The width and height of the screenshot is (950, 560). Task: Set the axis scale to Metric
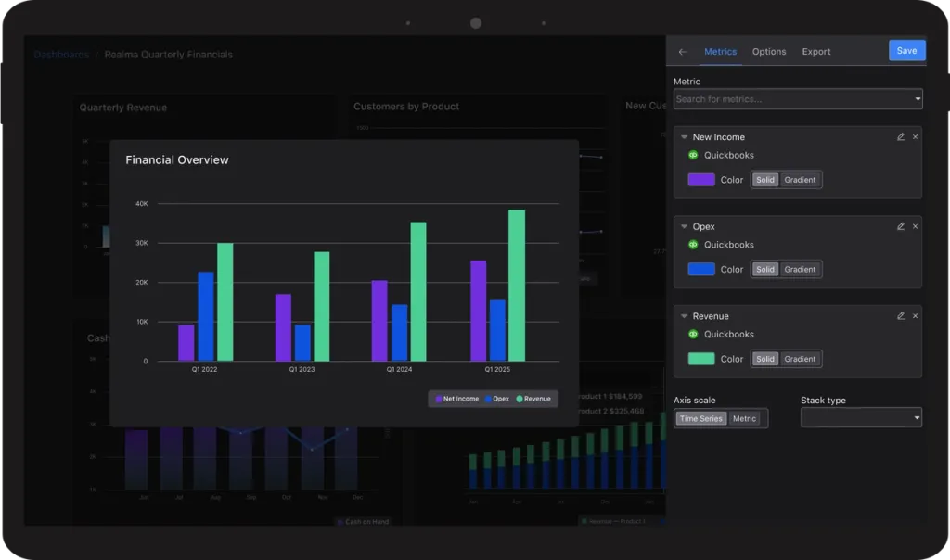point(744,418)
